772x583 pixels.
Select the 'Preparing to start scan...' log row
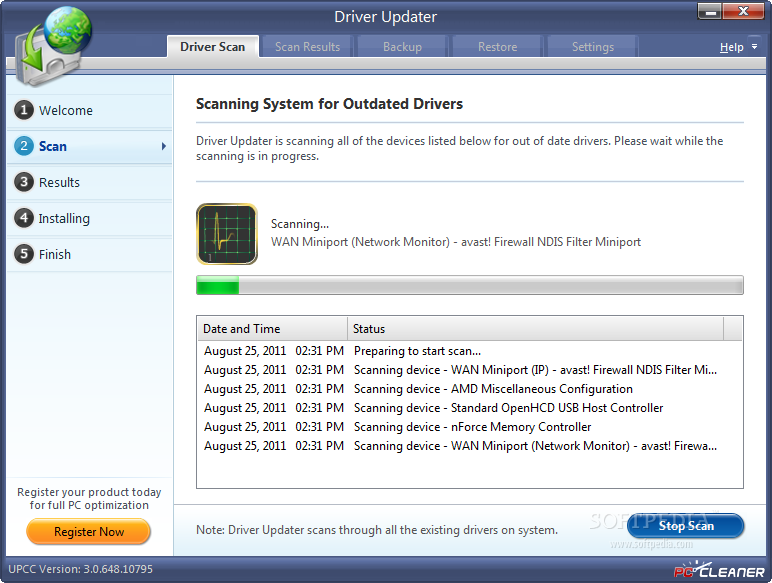pyautogui.click(x=470, y=351)
